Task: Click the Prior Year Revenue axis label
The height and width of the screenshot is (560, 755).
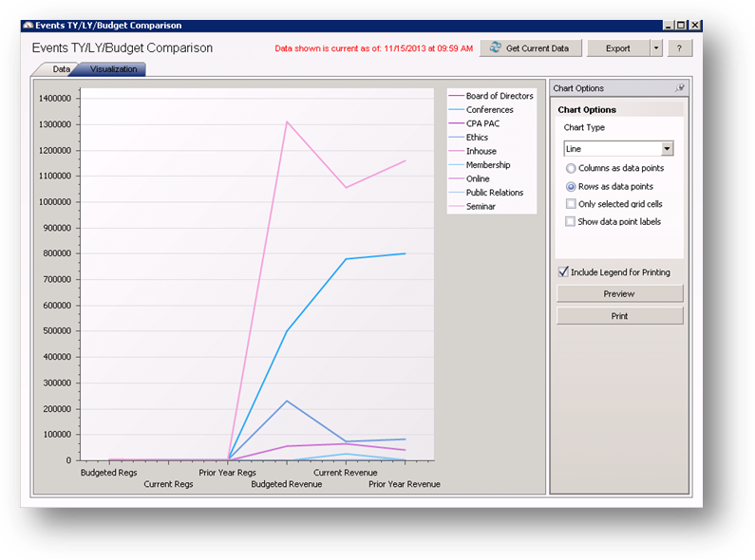Action: point(405,484)
